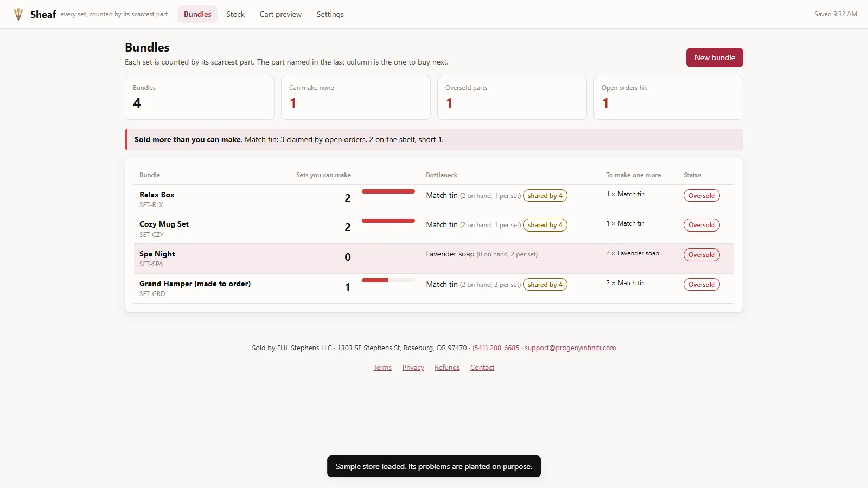Click the 'Saved 9:32 AM' status text

835,14
